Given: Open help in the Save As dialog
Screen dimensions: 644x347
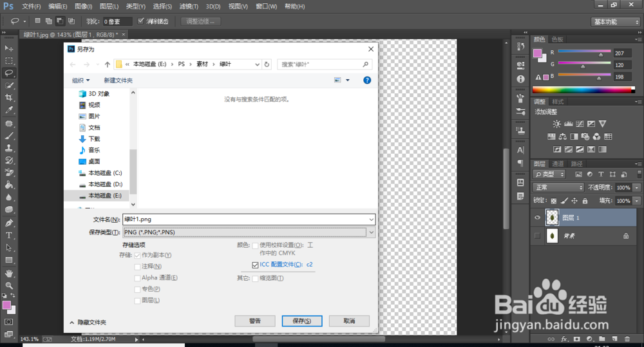Looking at the screenshot, I should pyautogui.click(x=367, y=80).
